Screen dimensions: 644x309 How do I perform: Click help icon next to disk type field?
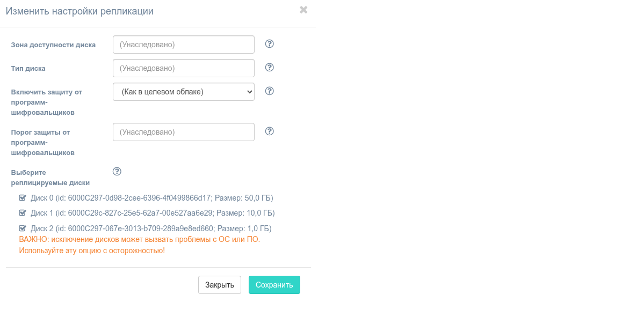tap(270, 68)
